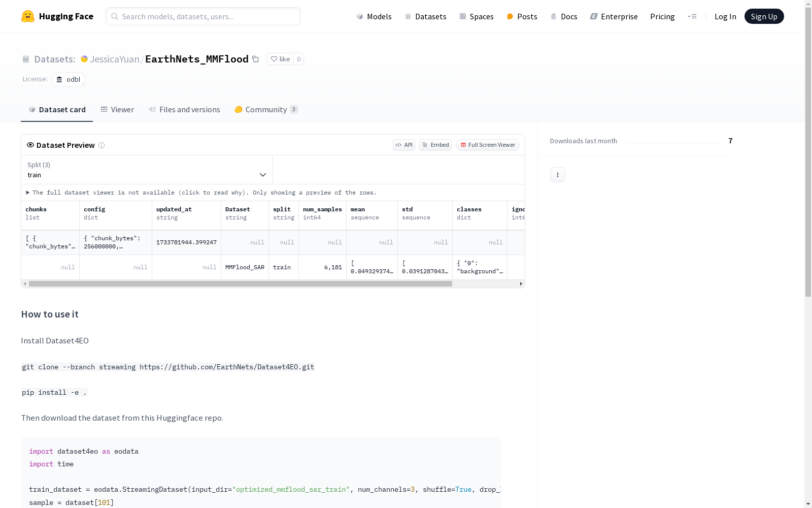Open the Community tab

click(265, 110)
